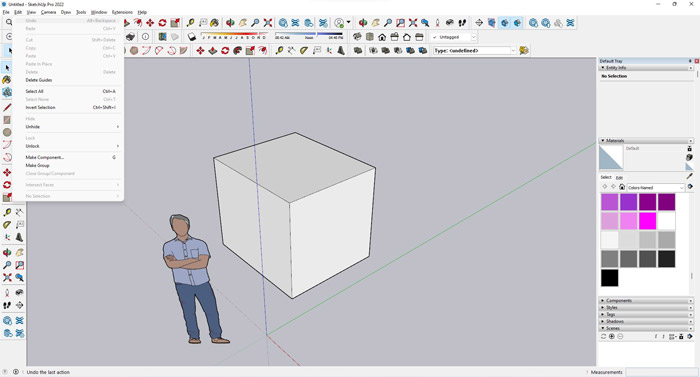Image resolution: width=700 pixels, height=377 pixels.
Task: Toggle Show/Hide Shadows button
Action: click(192, 37)
